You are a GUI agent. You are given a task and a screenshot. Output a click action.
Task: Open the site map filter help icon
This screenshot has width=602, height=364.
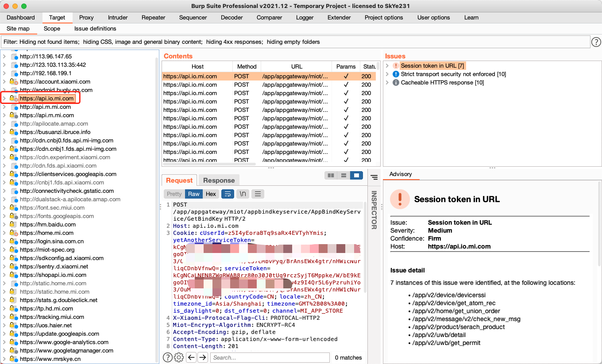pos(596,42)
